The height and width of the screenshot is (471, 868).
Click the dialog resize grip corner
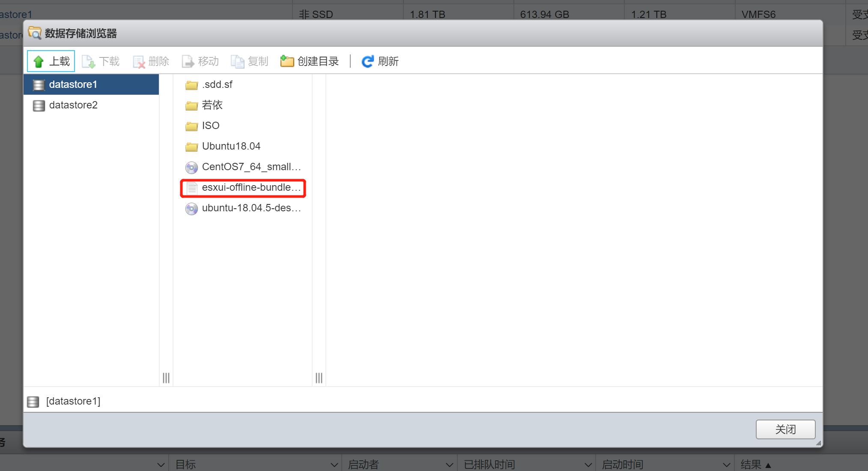click(818, 443)
